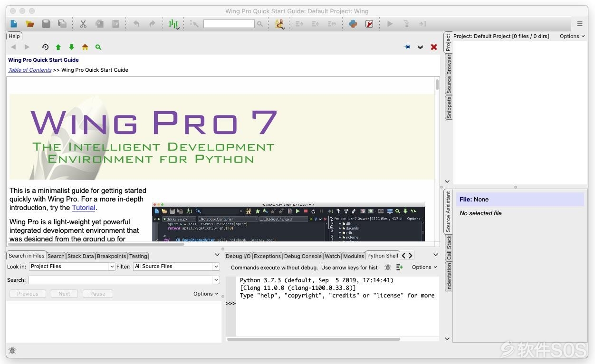Select the Snippets side tab

pyautogui.click(x=448, y=107)
